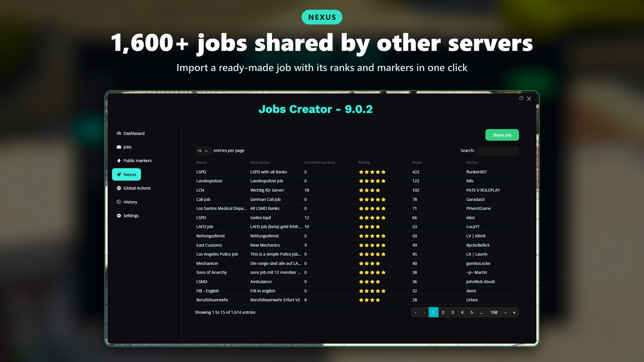644x362 pixels.
Task: Open Settings from the sidebar
Action: 127,216
